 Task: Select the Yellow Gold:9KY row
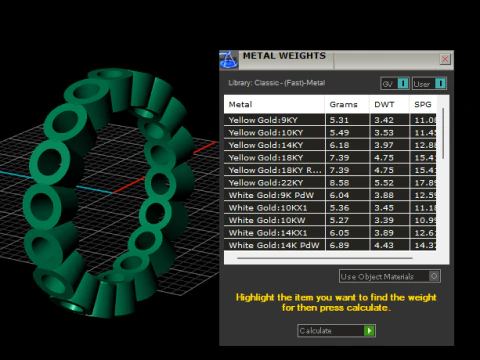[330, 120]
